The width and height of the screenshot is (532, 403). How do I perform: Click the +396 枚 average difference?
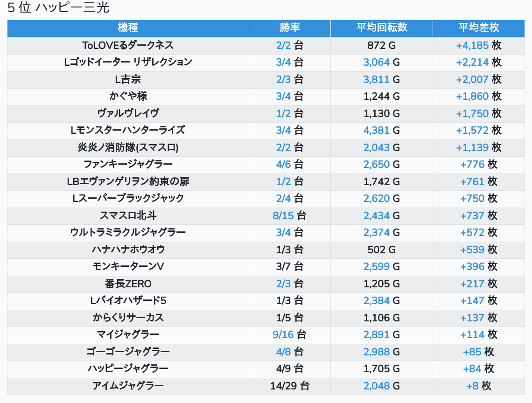coord(479,267)
